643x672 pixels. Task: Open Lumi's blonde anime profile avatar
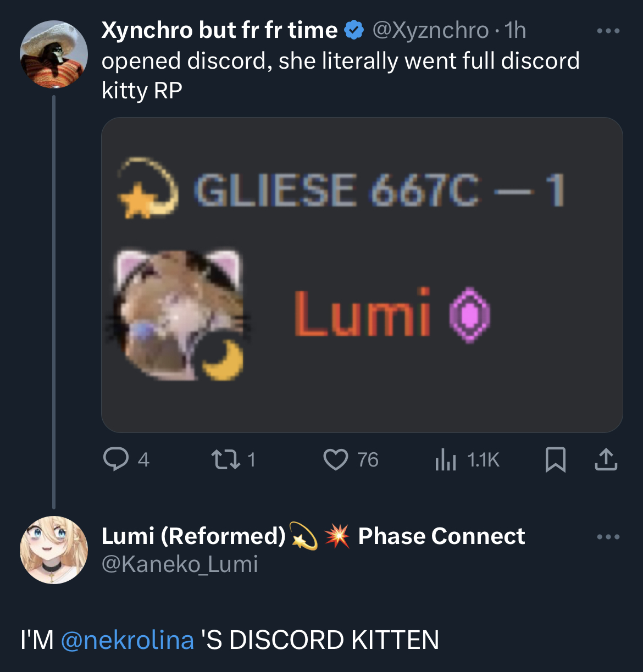coord(53,549)
